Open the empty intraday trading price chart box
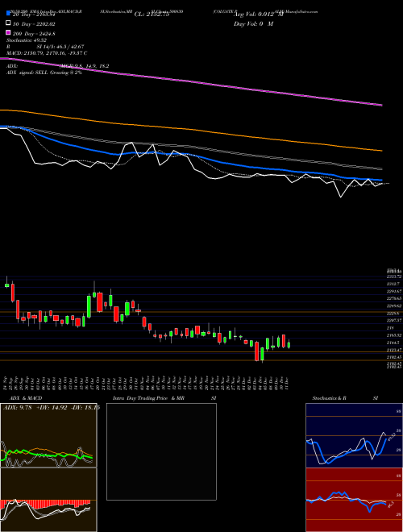403x532 pixels. point(161,451)
